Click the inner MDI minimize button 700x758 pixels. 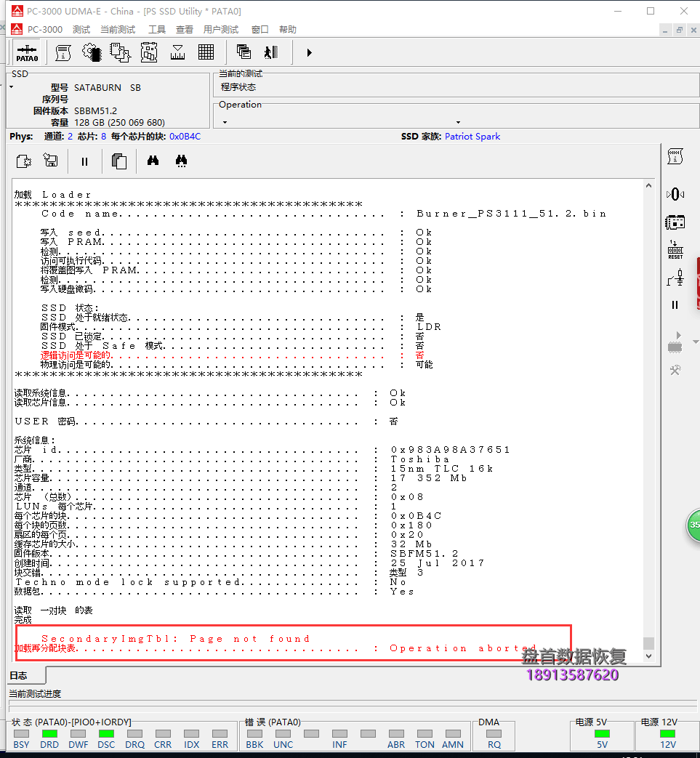(665, 30)
